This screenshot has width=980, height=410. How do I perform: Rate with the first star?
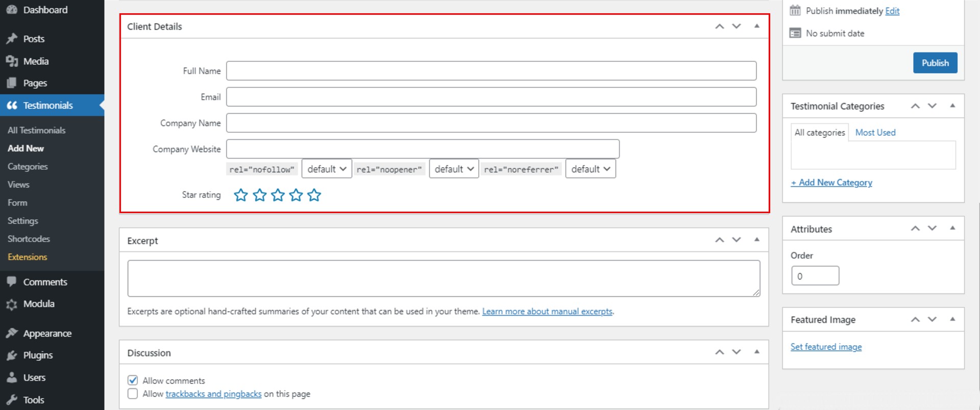coord(241,195)
